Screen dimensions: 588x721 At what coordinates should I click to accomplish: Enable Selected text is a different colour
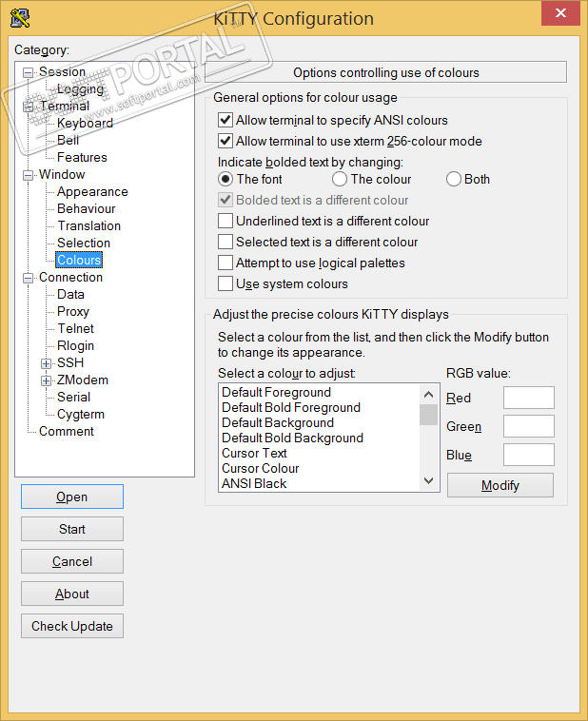225,242
